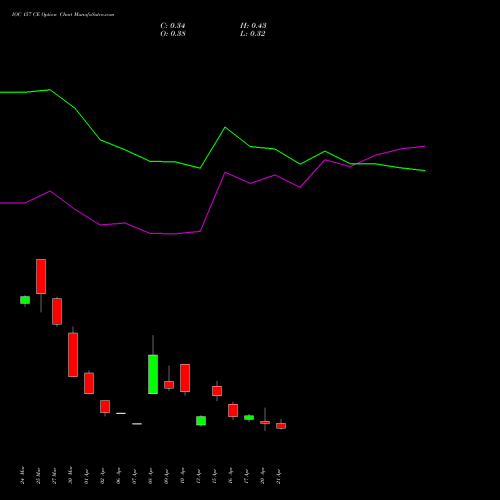Image resolution: width=500 pixels, height=500 pixels.
Task: Click the '24 Mar' date axis label
Action: (22, 475)
